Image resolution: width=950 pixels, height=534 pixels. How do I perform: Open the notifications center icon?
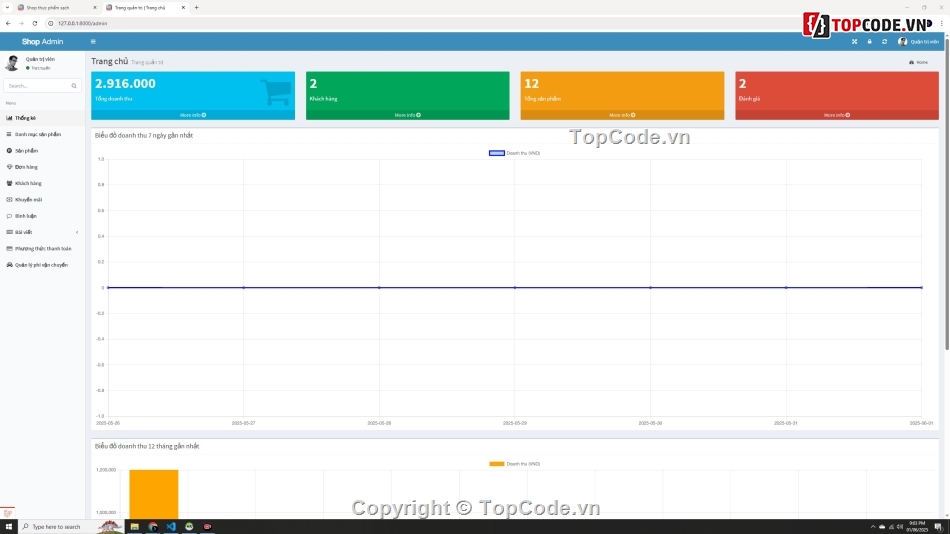(938, 527)
